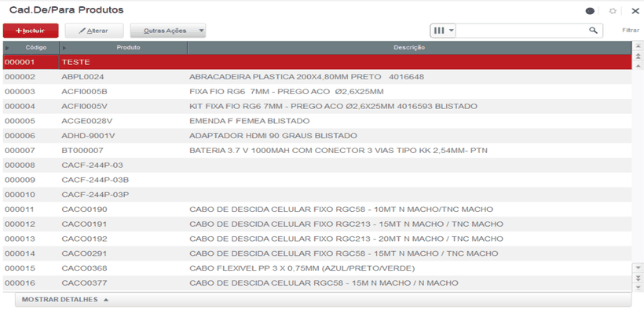The height and width of the screenshot is (310, 644).
Task: Click code 000013
Action: 20,239
